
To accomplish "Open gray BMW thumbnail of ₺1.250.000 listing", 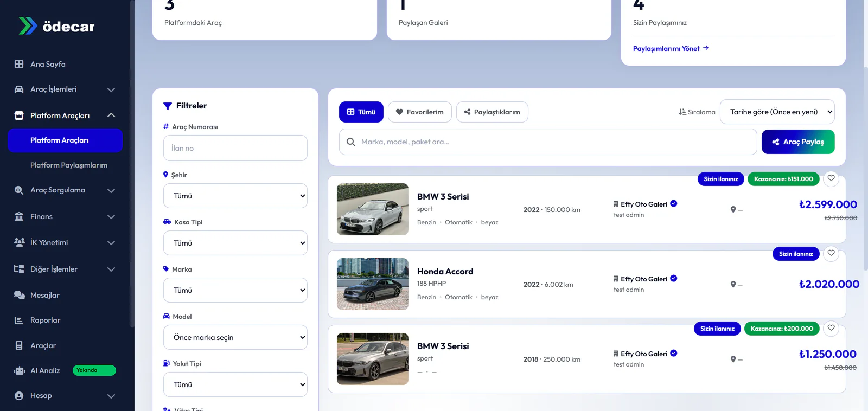I will click(373, 359).
